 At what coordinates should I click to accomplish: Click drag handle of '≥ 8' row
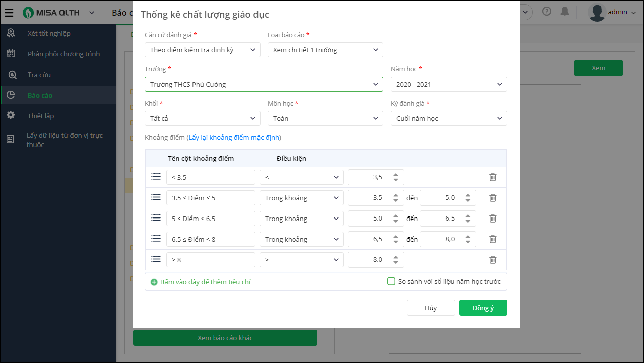click(x=156, y=259)
